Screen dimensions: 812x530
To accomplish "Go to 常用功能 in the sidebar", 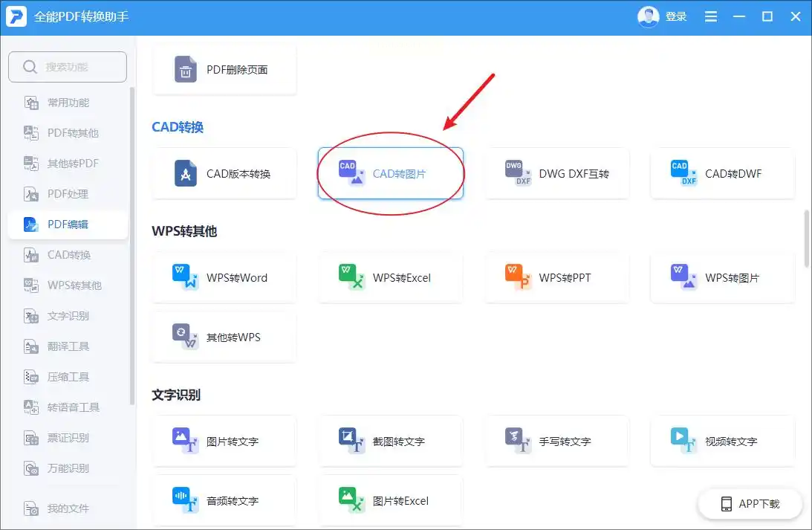I will [x=68, y=103].
